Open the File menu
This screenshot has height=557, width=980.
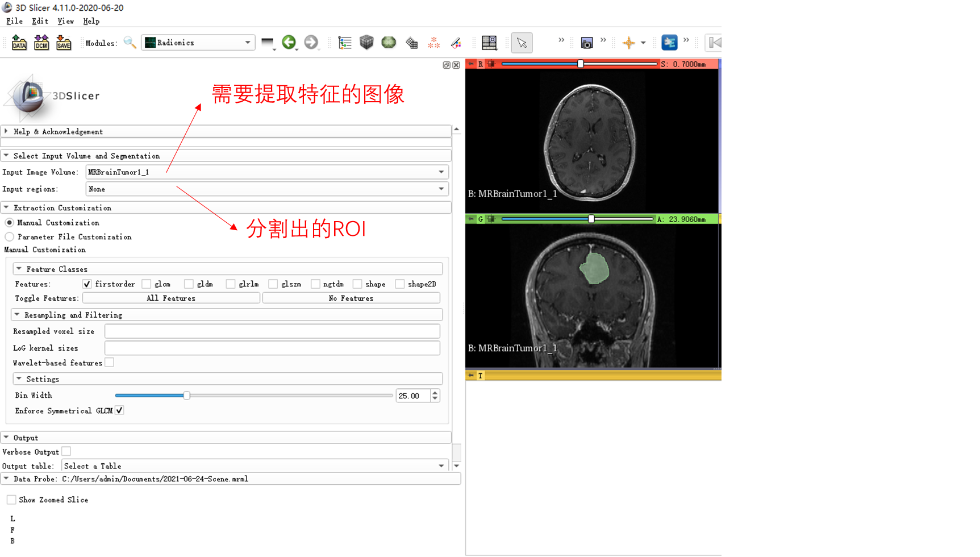point(14,21)
